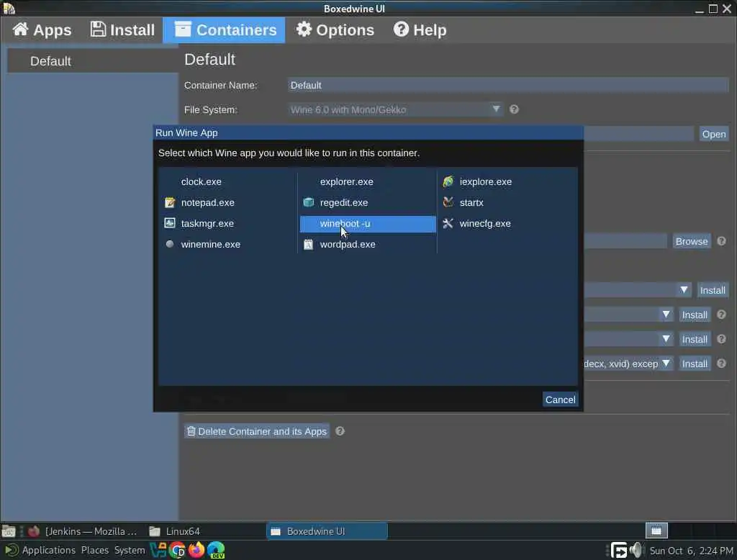737x560 pixels.
Task: Click the Container Name input field
Action: (507, 85)
